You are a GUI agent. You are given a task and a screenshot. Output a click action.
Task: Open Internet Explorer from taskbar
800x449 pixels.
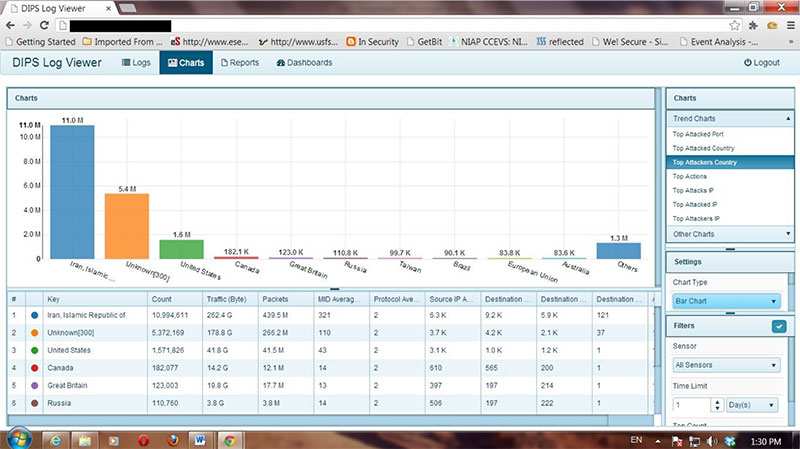pos(55,440)
